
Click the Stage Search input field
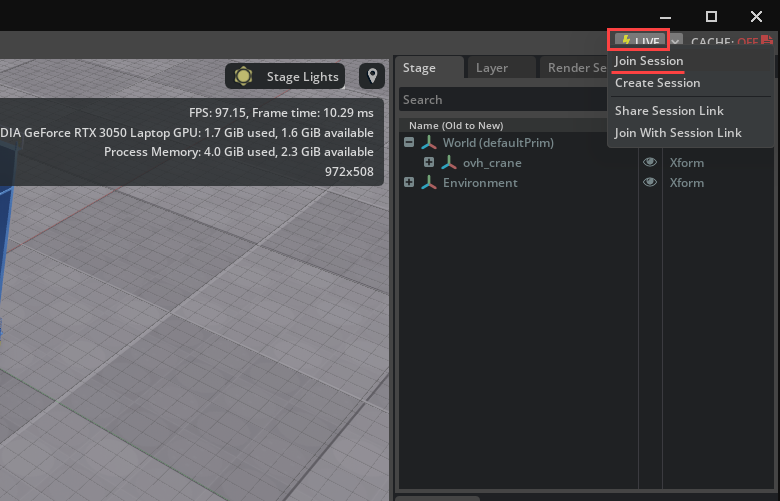(x=500, y=100)
